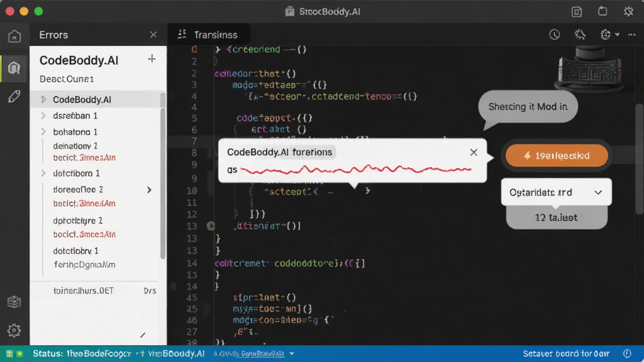Click the DeactOune1 subtitle
The width and height of the screenshot is (644, 362).
[x=67, y=79]
